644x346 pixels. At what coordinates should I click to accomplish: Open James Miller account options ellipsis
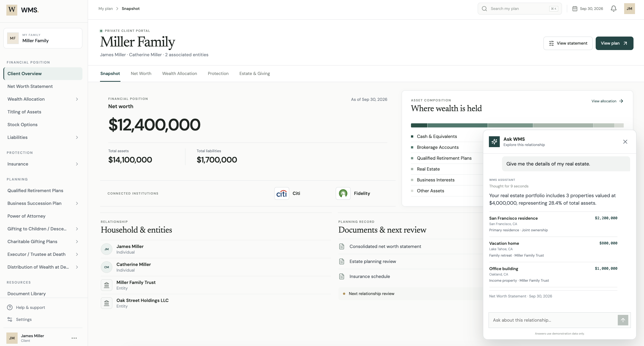coord(74,338)
